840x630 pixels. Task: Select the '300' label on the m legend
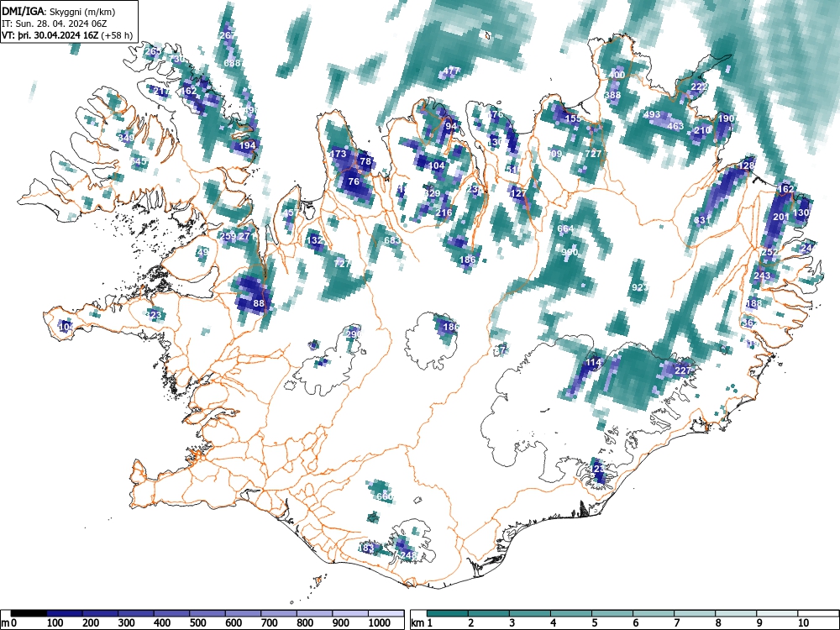point(127,623)
